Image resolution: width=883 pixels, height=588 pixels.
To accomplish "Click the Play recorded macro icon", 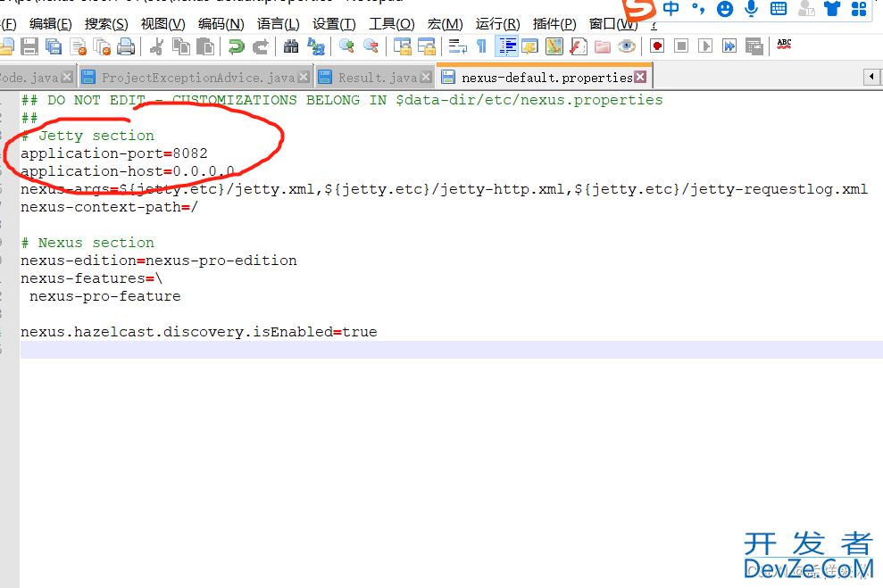I will tap(705, 46).
